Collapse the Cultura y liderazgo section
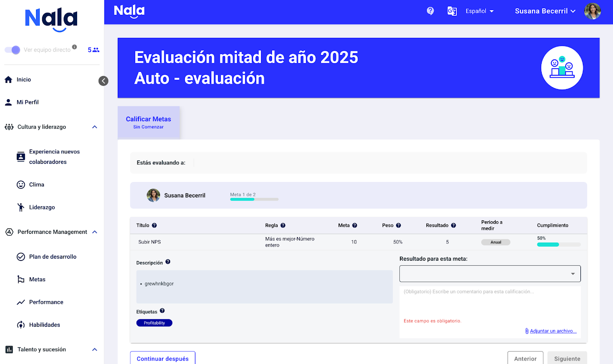Image resolution: width=613 pixels, height=364 pixels. (94, 127)
